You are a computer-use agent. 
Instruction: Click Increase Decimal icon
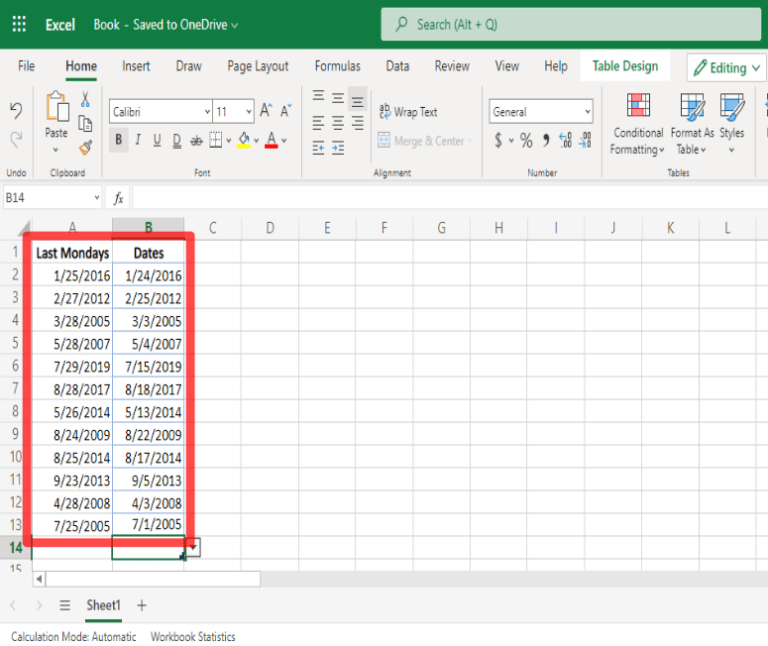565,141
